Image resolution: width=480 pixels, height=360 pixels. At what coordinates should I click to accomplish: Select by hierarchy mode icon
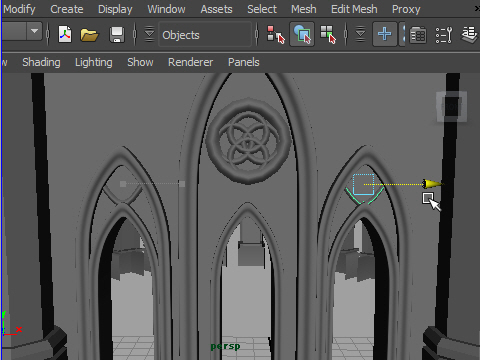[x=276, y=34]
